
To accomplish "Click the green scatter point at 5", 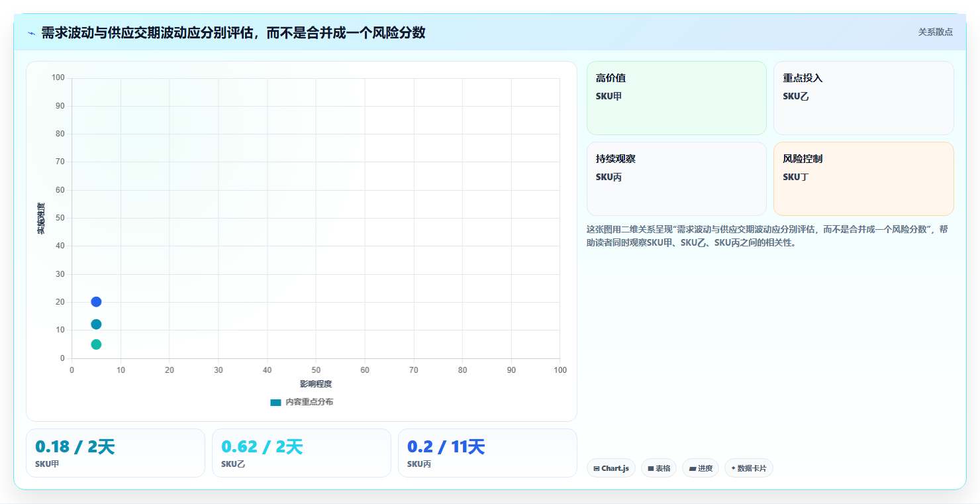I will point(96,344).
